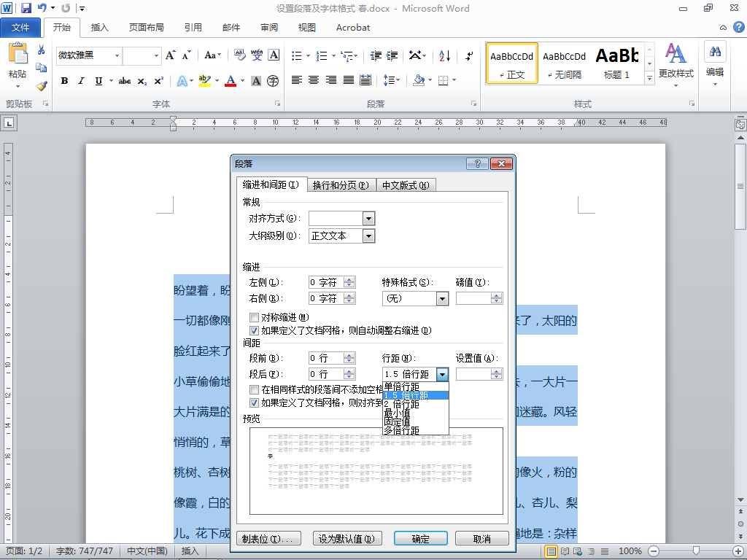Open the Insert ribbon tab

coord(99,28)
